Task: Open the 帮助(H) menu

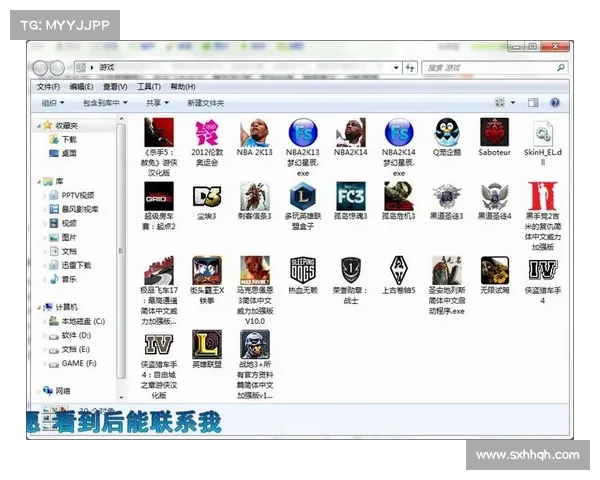Action: tap(183, 87)
